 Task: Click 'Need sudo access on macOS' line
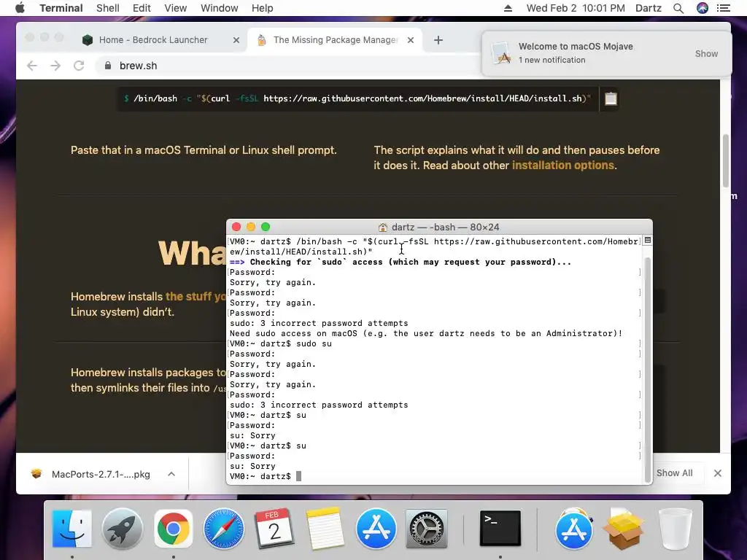[426, 333]
